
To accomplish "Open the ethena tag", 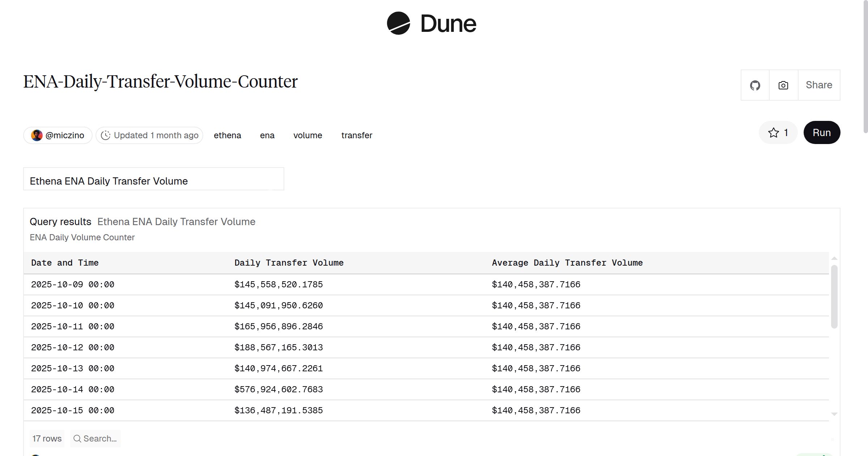I will [227, 135].
